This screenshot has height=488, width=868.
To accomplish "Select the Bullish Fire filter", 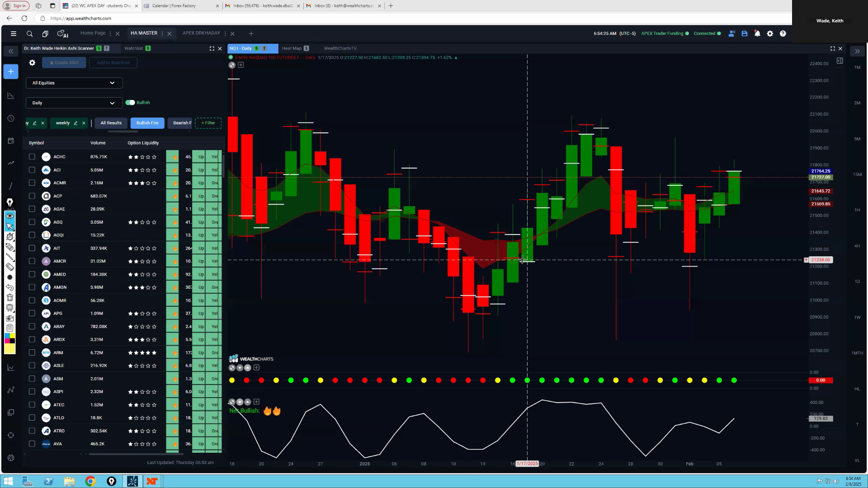I will point(147,123).
